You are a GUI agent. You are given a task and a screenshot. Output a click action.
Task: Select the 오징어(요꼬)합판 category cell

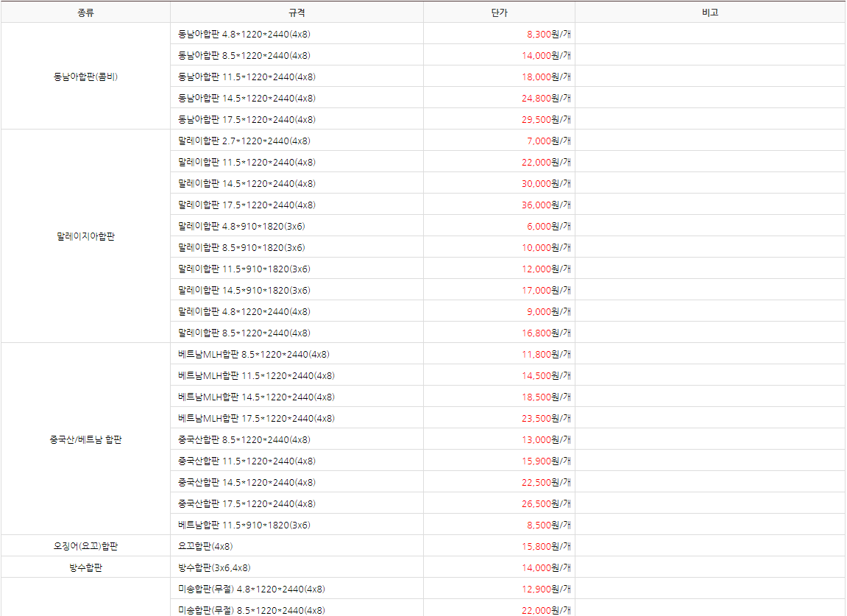pyautogui.click(x=85, y=546)
